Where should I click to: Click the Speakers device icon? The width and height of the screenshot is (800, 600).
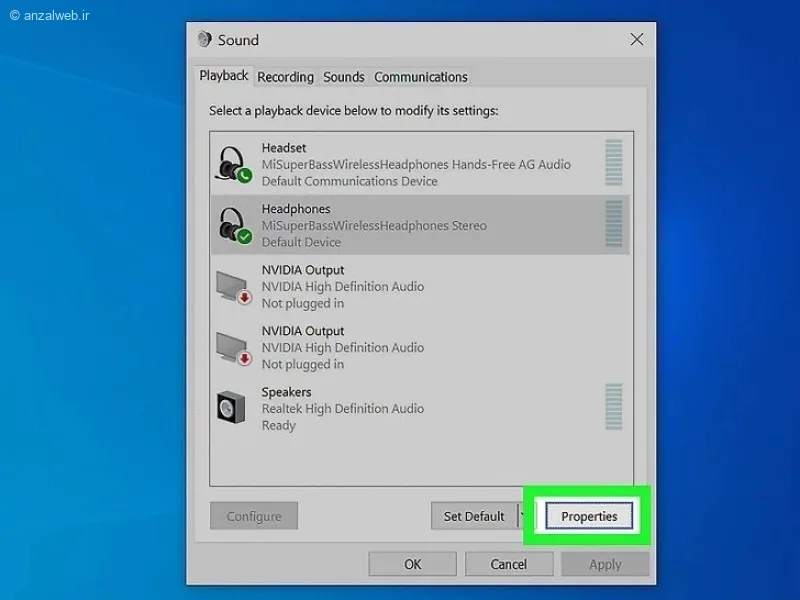[231, 408]
